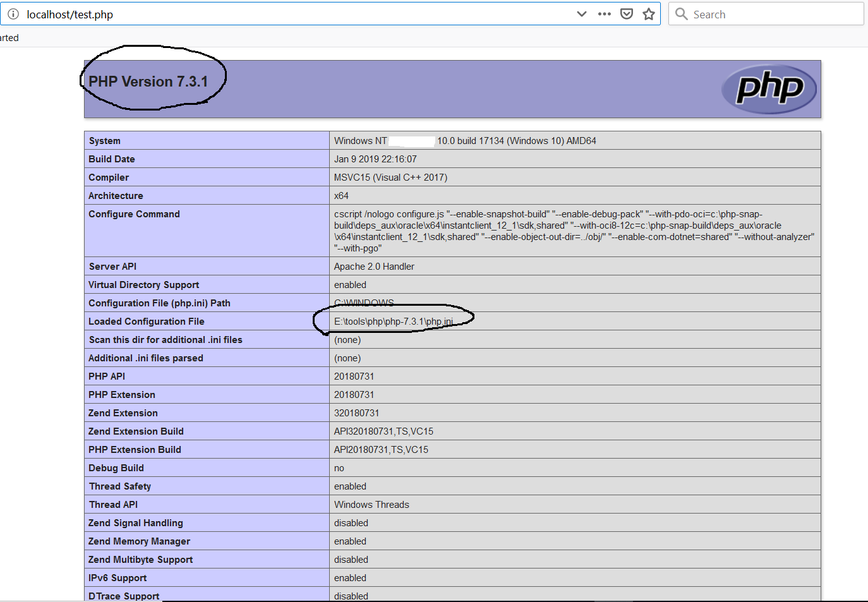Click the Zend Memory Manager label
The image size is (868, 602).
(139, 541)
